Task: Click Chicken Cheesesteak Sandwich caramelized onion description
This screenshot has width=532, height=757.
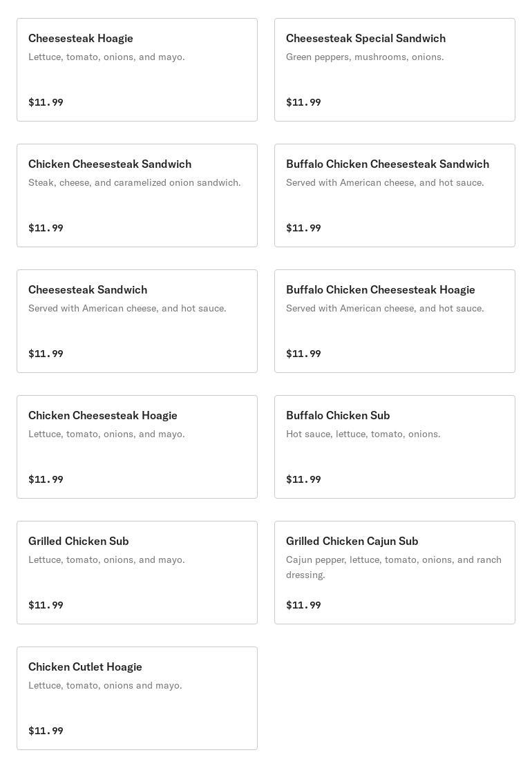Action: click(134, 182)
